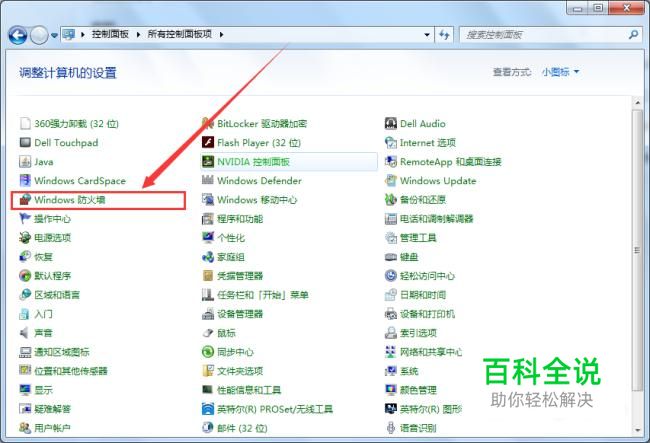Click the 搜索控制面板 search field
The image size is (650, 443).
pos(543,35)
